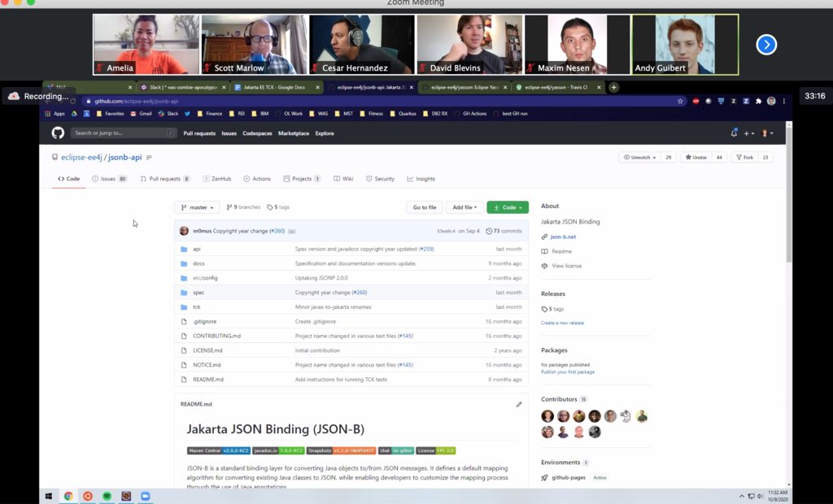Switch to the Slack browser tab

(183, 87)
